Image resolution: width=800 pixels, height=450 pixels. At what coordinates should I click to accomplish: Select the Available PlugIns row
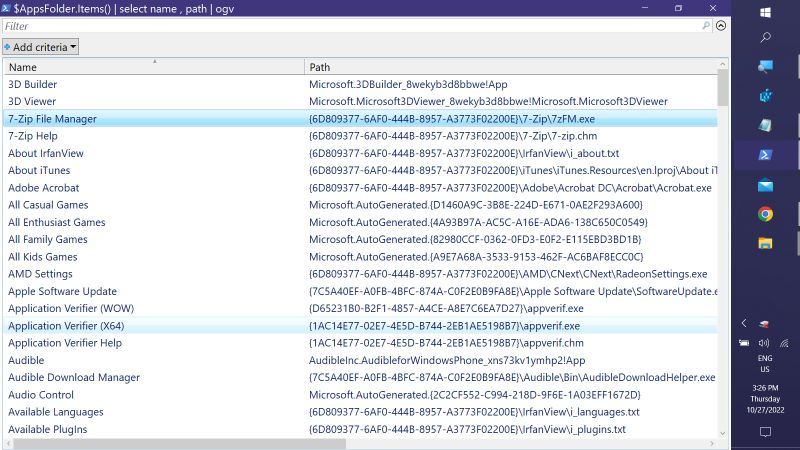click(x=360, y=429)
